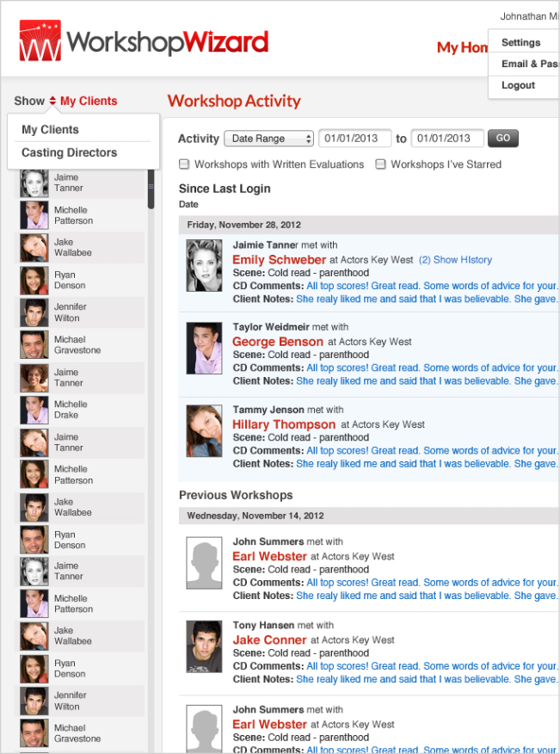Open Hillary Thompson casting director link
The height and width of the screenshot is (754, 560).
tap(284, 424)
